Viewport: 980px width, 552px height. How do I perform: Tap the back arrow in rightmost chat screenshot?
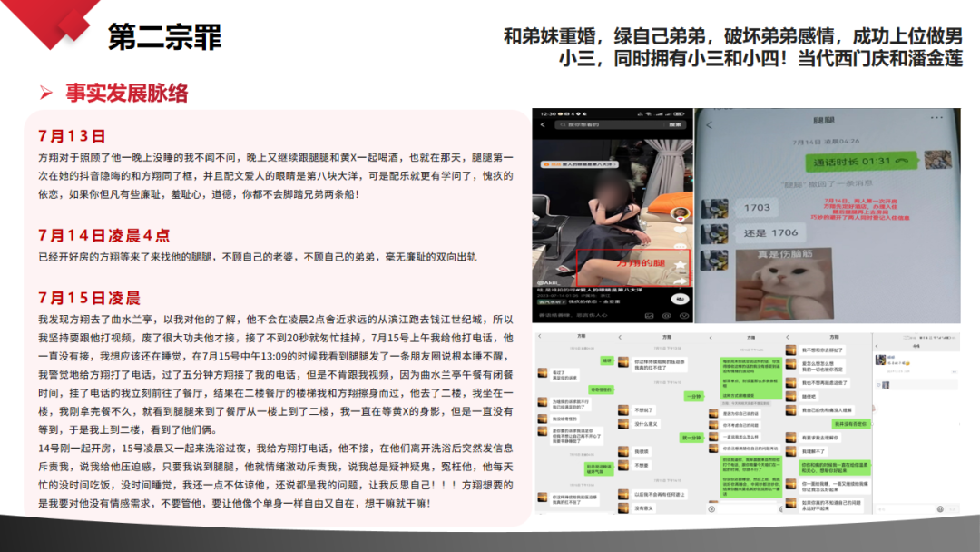(x=877, y=346)
